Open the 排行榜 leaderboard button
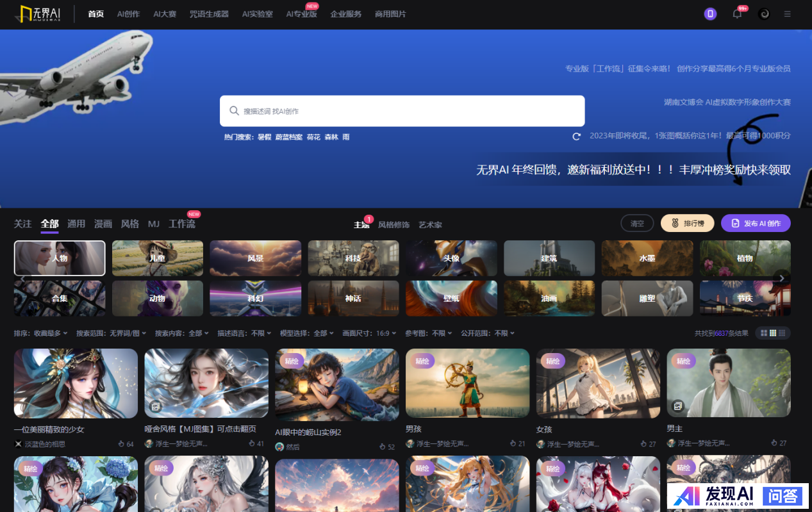This screenshot has height=512, width=812. coord(687,223)
